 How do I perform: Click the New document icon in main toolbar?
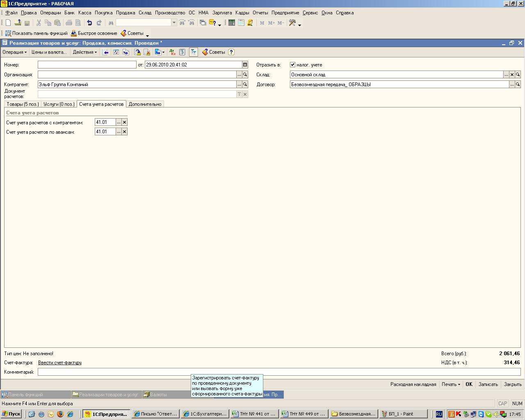coord(8,23)
